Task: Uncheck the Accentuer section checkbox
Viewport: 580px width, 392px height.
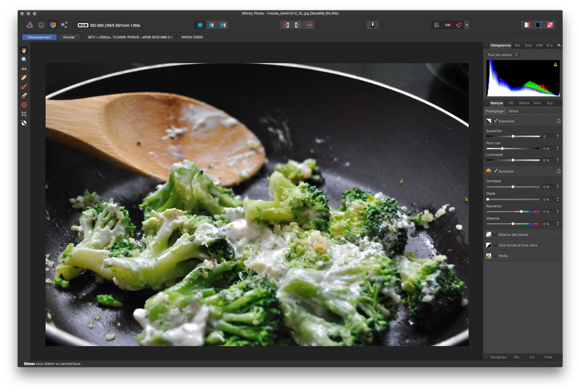Action: 496,171
